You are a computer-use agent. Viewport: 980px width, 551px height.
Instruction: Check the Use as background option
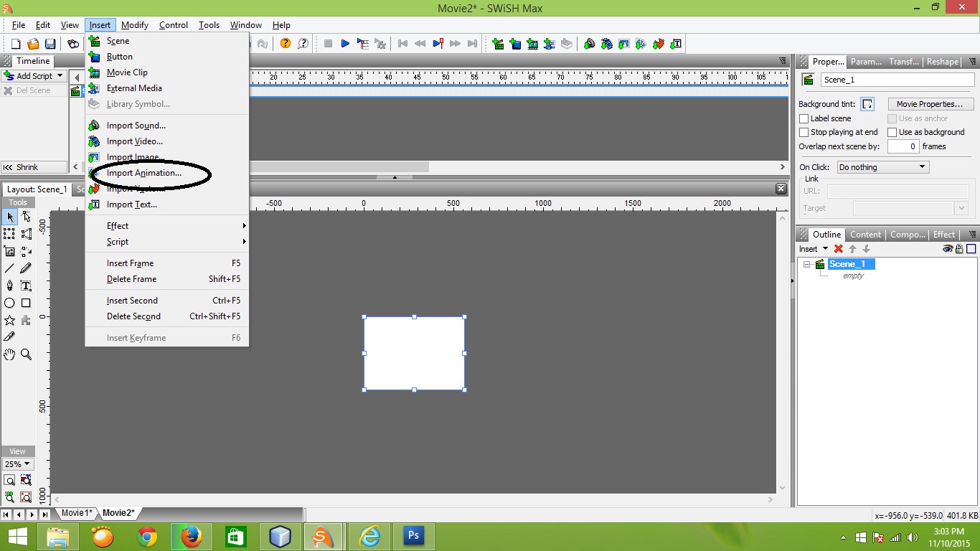892,132
